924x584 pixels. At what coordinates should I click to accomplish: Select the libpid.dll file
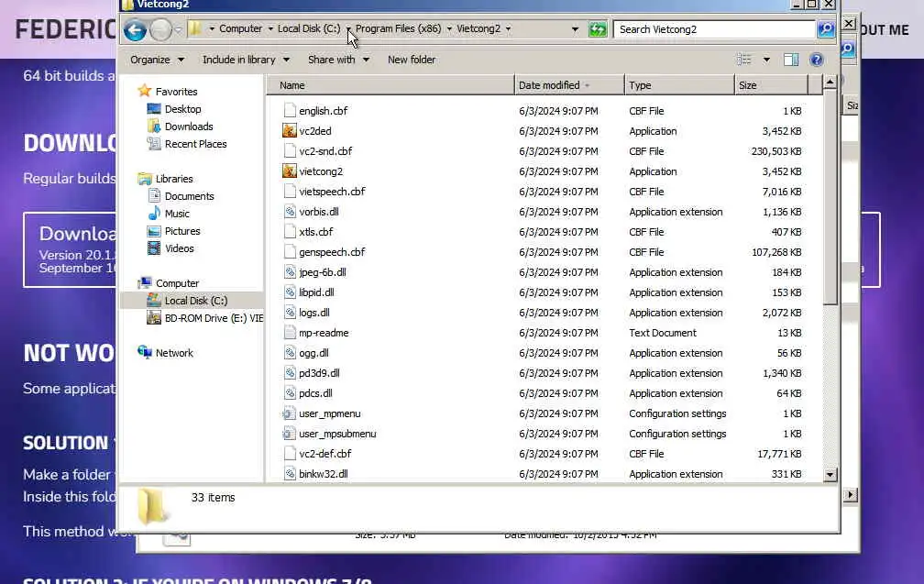[316, 292]
